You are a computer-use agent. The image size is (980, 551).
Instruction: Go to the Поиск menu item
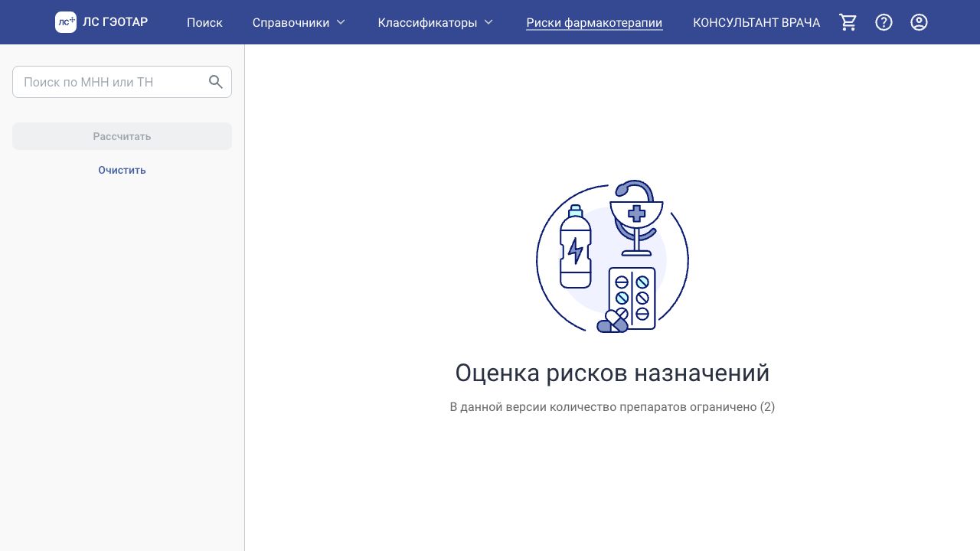coord(204,22)
